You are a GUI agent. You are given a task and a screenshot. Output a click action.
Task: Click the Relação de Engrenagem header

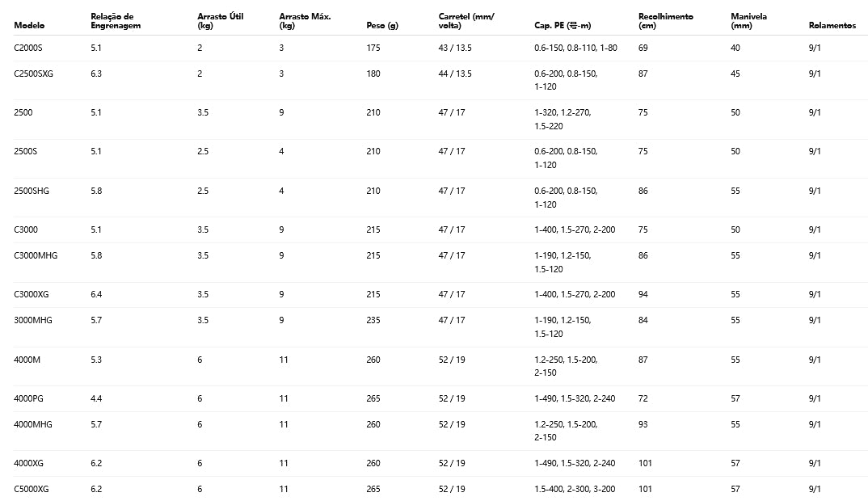tap(116, 21)
